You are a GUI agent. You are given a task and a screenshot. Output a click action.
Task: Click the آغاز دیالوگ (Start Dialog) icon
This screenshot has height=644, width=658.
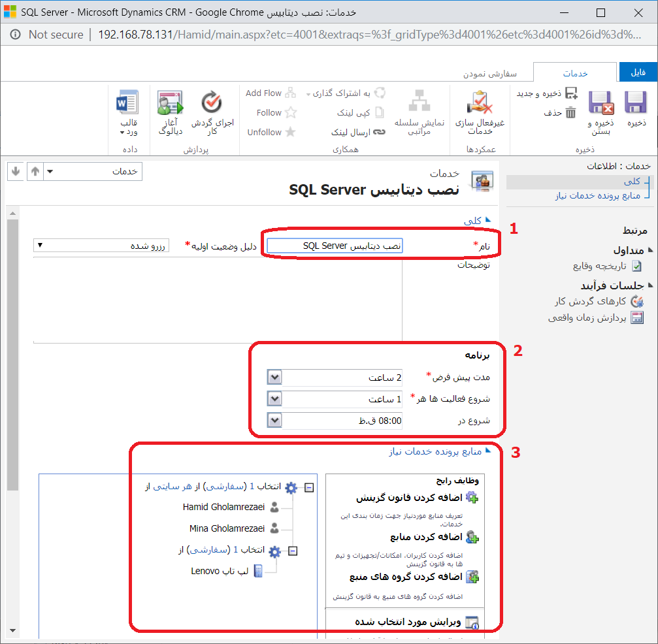(x=170, y=103)
